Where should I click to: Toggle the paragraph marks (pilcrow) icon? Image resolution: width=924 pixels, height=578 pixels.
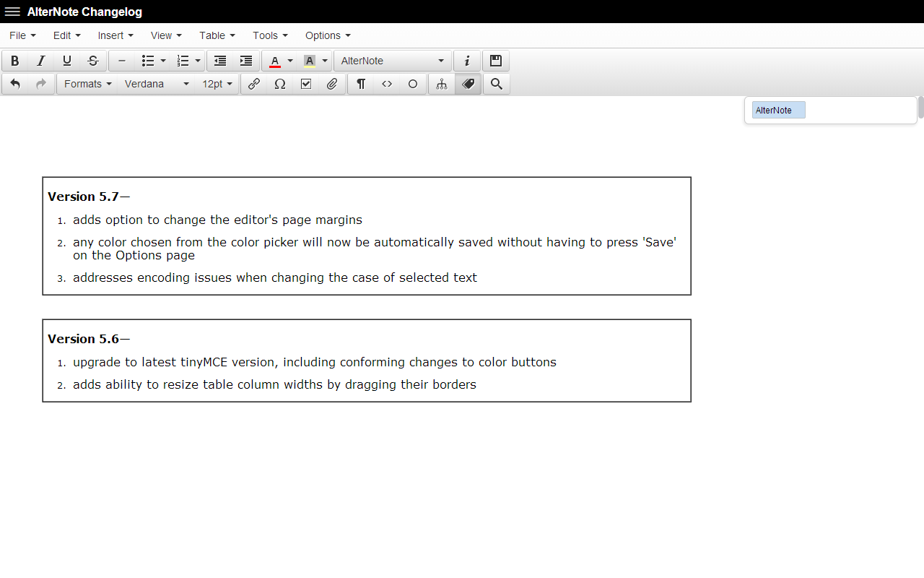tap(361, 84)
